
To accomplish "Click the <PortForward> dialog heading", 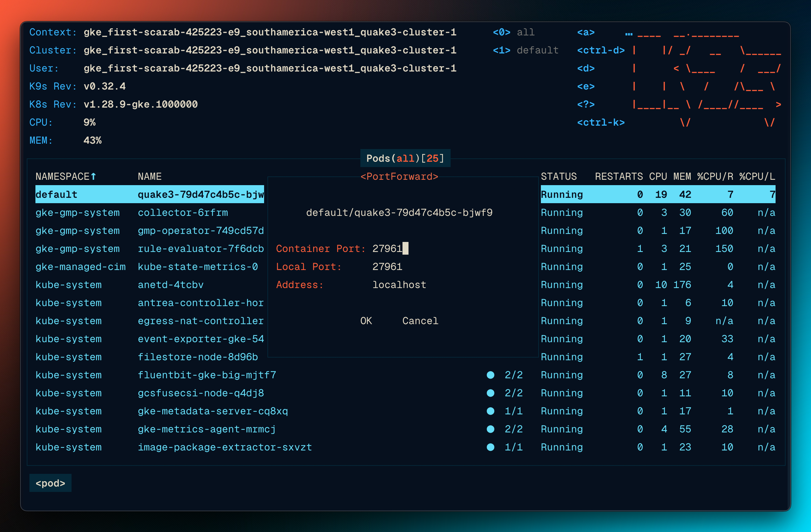I will (x=399, y=176).
